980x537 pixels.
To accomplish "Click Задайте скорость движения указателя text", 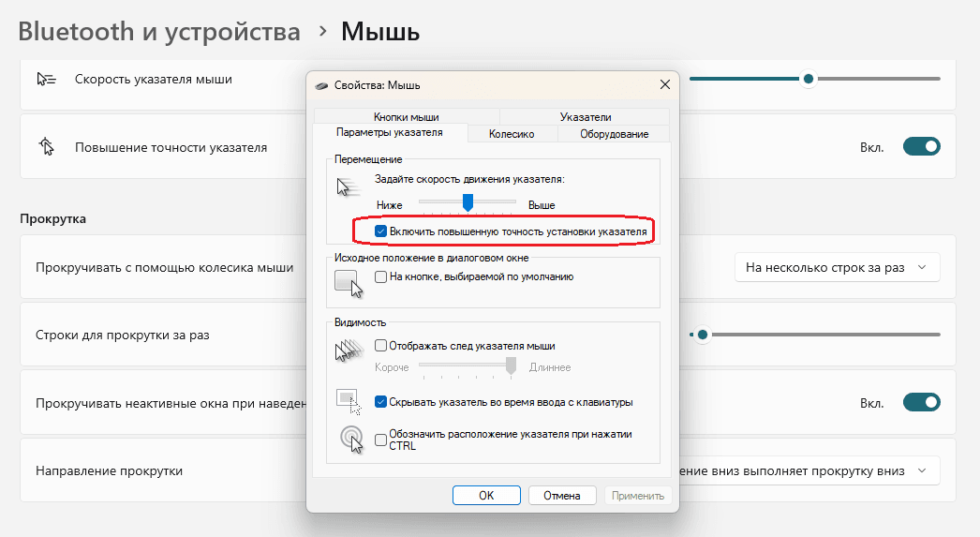I will click(x=469, y=179).
